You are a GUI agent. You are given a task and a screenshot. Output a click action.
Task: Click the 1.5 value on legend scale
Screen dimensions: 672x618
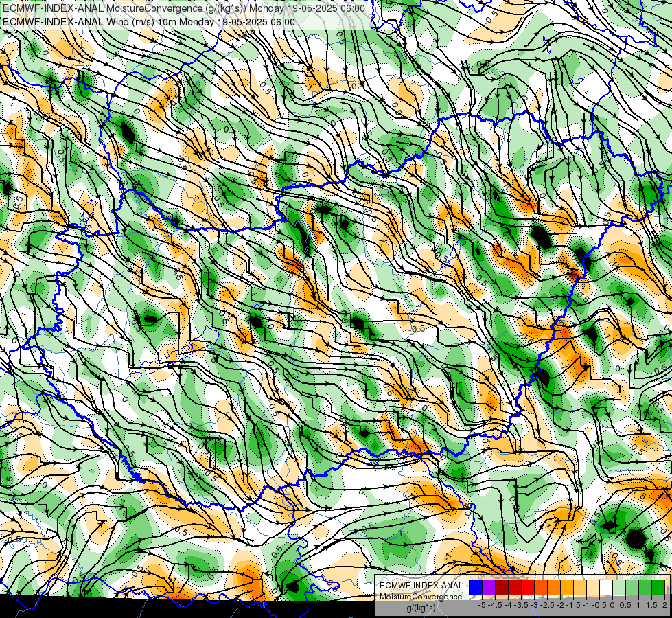click(x=651, y=605)
